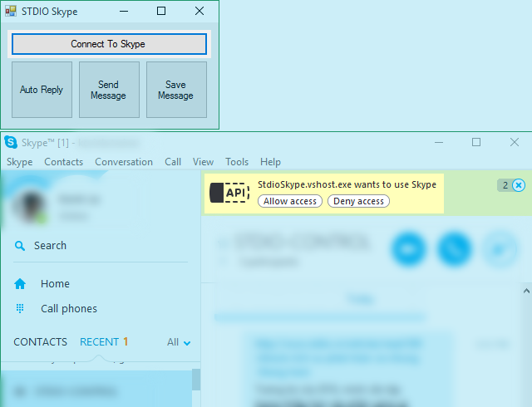532x407 pixels.
Task: Open the Help menu
Action: click(270, 162)
